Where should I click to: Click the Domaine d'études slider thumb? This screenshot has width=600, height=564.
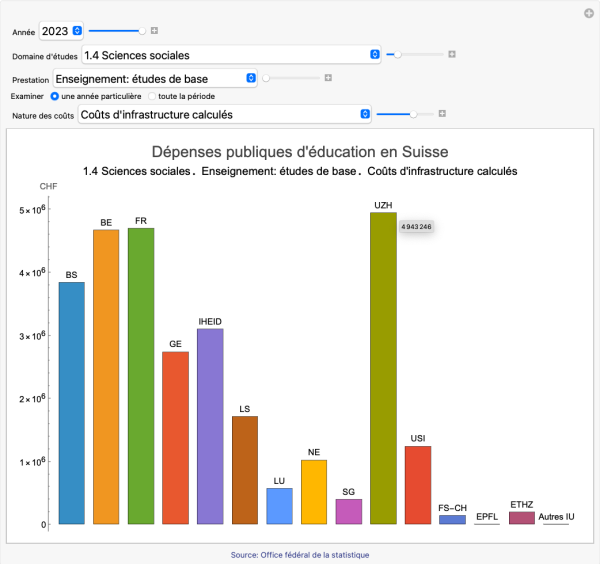click(398, 55)
